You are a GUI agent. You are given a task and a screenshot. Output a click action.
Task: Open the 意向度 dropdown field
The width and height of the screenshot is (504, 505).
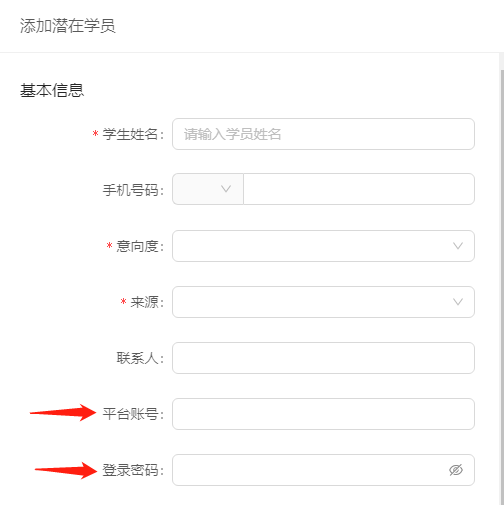pos(323,246)
